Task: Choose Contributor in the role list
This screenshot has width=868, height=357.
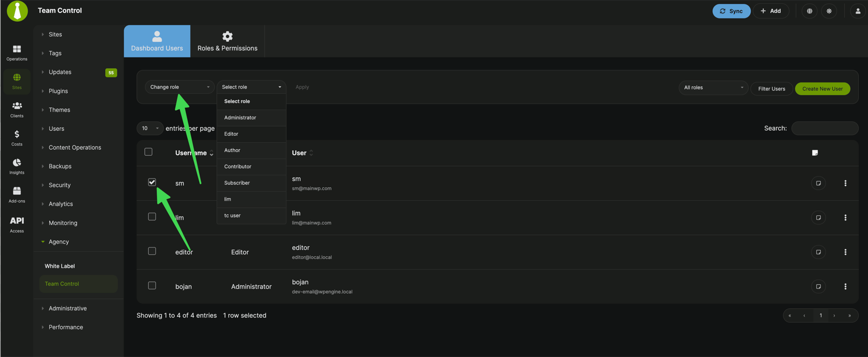Action: [251, 167]
